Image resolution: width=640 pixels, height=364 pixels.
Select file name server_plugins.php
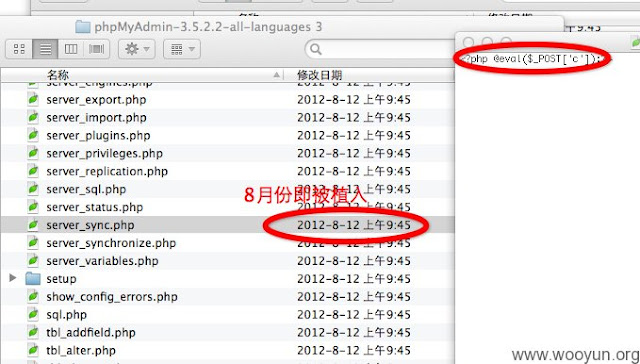pos(98,136)
